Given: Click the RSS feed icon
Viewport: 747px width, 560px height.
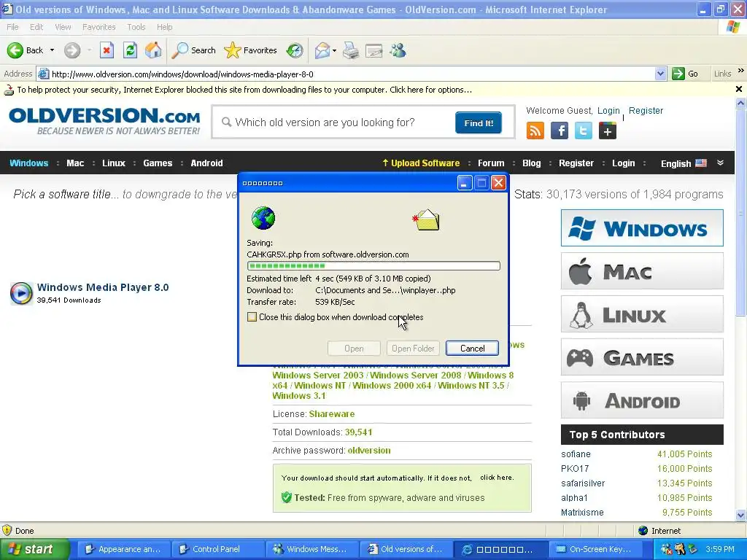Looking at the screenshot, I should point(535,131).
